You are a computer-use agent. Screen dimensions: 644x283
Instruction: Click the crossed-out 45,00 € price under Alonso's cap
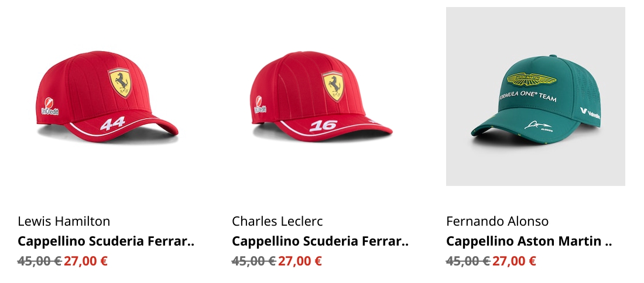tap(468, 261)
